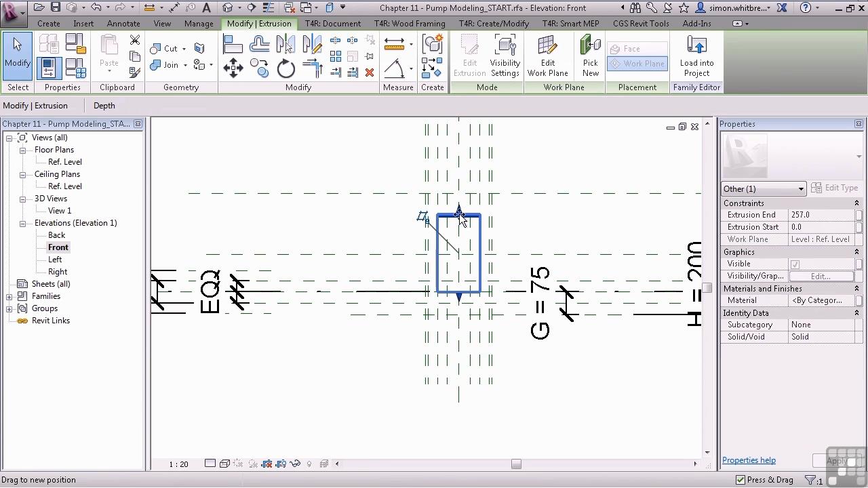Switch to the Insert ribbon tab

pyautogui.click(x=83, y=23)
